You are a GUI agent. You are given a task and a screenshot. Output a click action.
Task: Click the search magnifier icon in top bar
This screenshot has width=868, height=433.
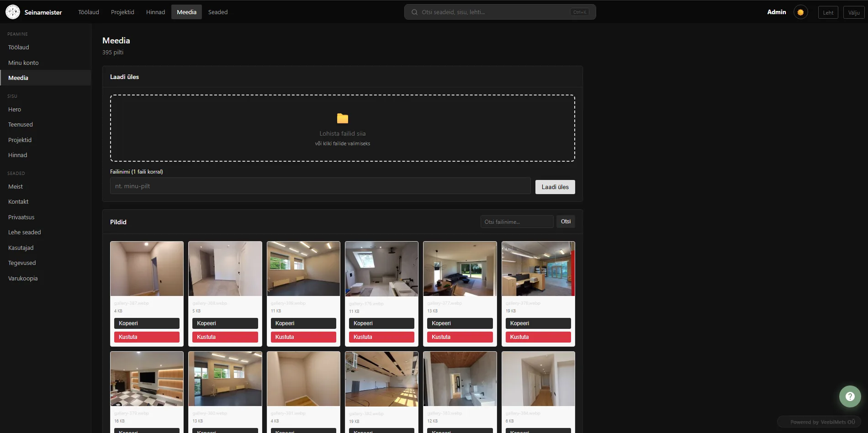(x=414, y=12)
